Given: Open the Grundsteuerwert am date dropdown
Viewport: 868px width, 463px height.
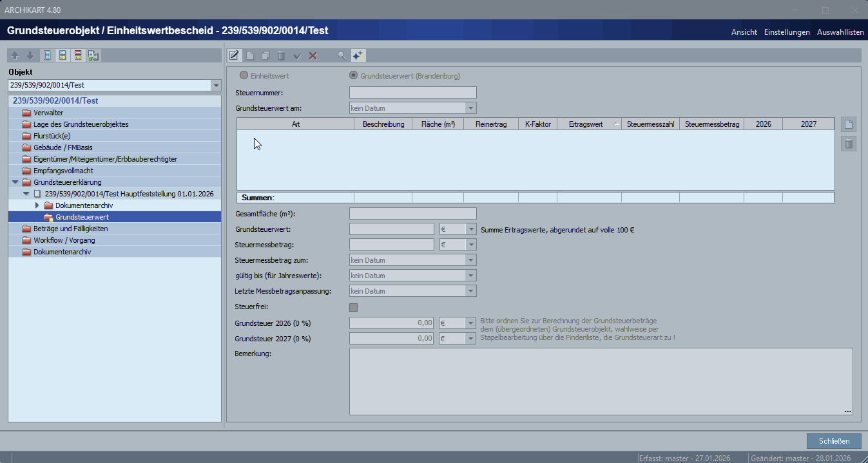Looking at the screenshot, I should pyautogui.click(x=471, y=108).
